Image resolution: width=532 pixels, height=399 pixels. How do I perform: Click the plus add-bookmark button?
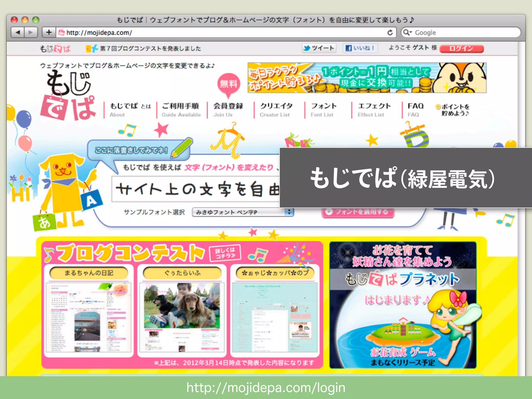pos(49,32)
